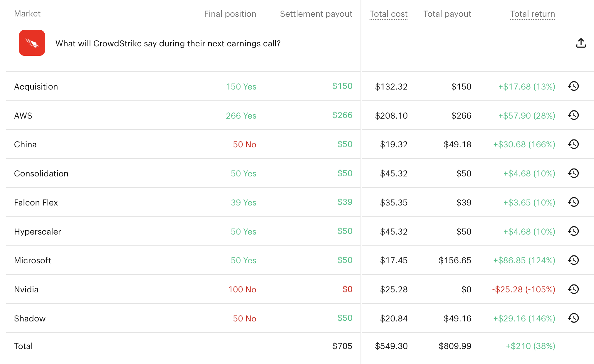Open trade history for the Microsoft market
The image size is (594, 364).
573,260
